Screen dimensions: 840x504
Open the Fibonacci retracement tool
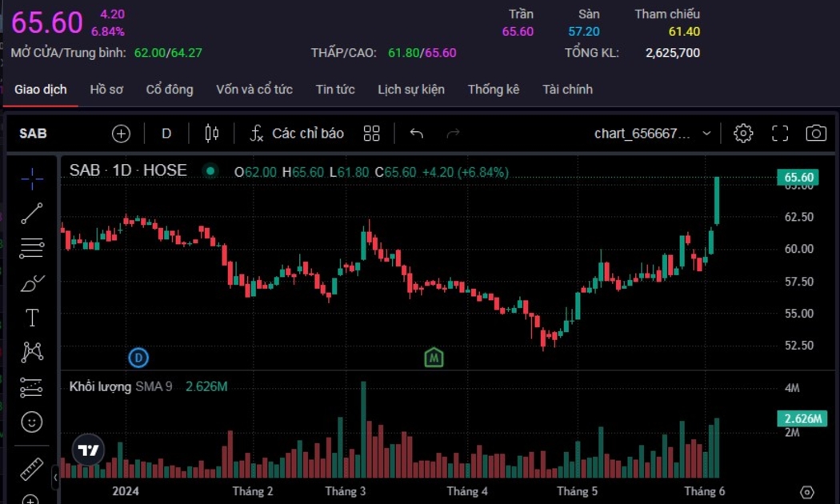click(x=32, y=248)
